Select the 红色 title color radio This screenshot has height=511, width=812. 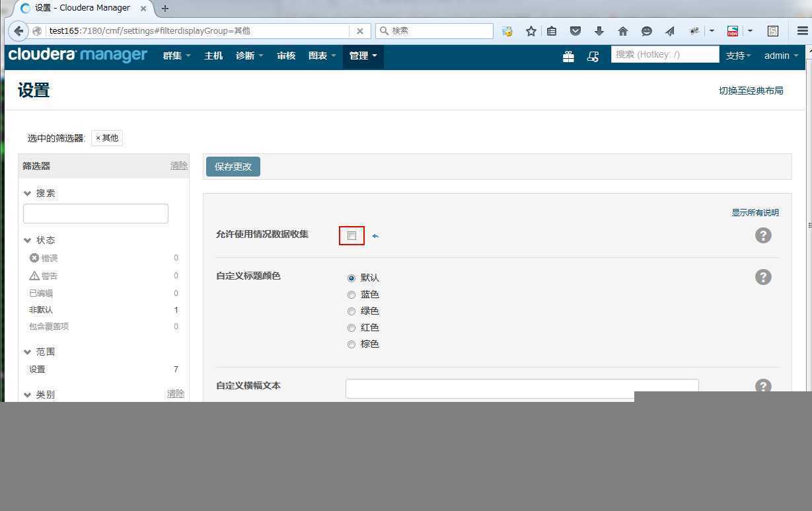click(351, 328)
